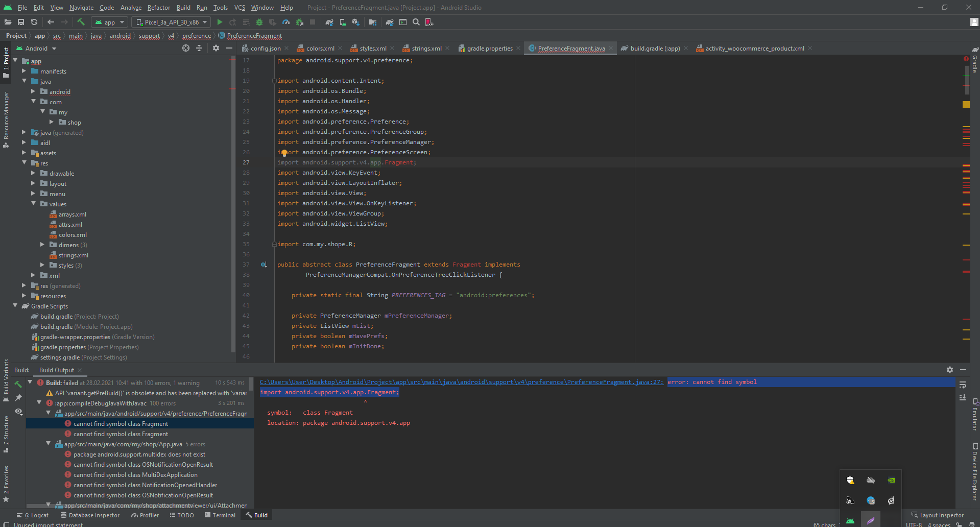Click 'preference' breadcrumb
This screenshot has width=980, height=527.
pos(197,36)
